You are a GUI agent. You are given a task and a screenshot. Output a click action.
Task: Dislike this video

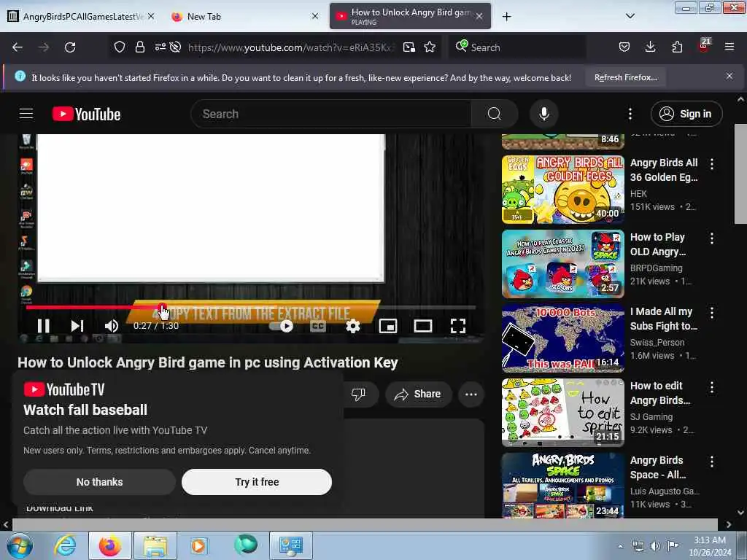pyautogui.click(x=358, y=394)
